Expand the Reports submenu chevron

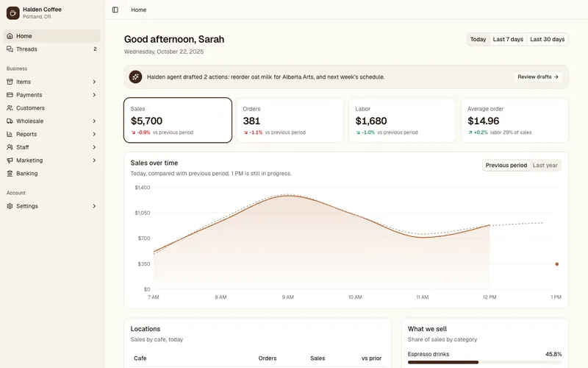click(94, 134)
